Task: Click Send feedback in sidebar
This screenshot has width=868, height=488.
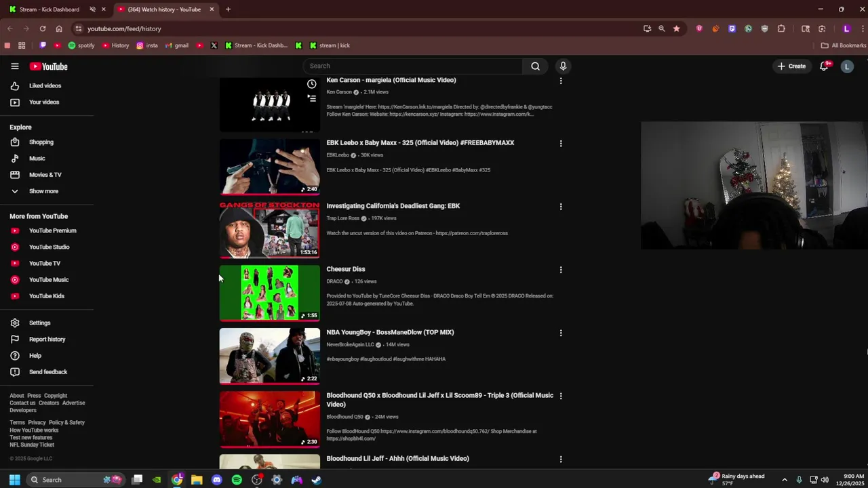Action: (47, 372)
